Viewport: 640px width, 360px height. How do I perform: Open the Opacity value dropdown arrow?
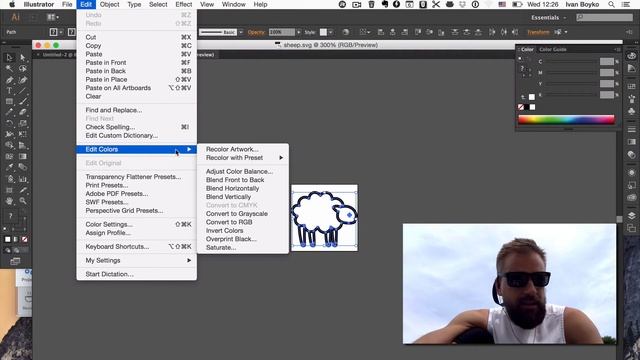298,32
